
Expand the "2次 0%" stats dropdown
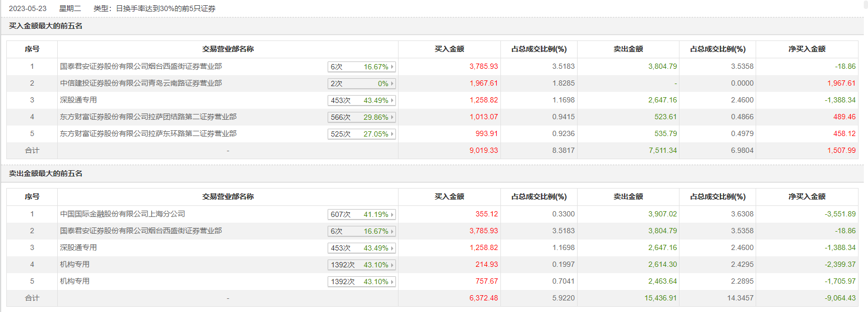tap(361, 84)
